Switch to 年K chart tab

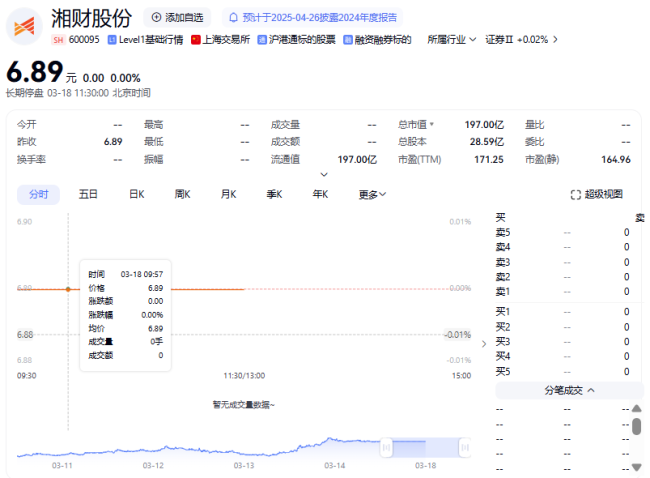click(x=320, y=194)
